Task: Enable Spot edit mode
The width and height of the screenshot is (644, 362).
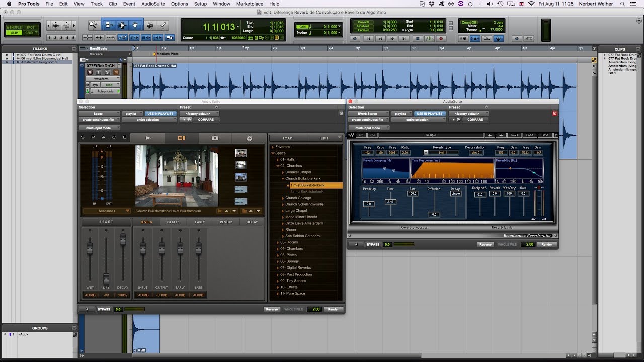Action: [30, 27]
